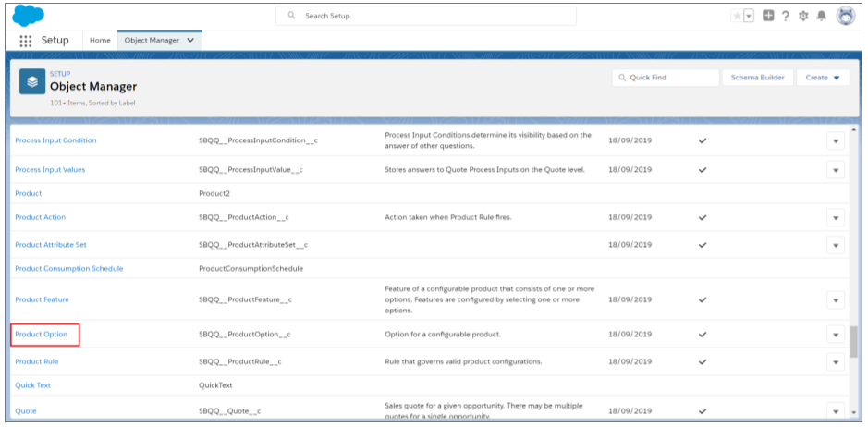The width and height of the screenshot is (868, 427).
Task: Open the Quick Text object
Action: [x=32, y=385]
